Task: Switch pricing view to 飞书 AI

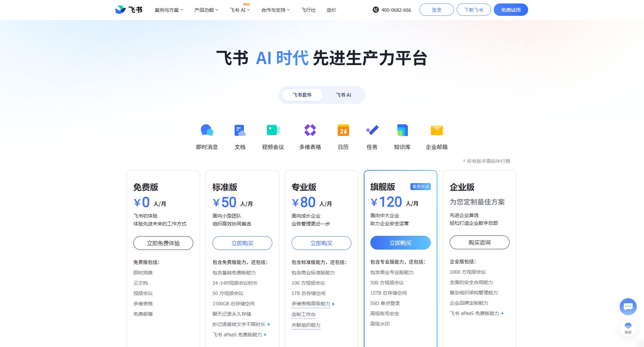Action: click(x=343, y=95)
